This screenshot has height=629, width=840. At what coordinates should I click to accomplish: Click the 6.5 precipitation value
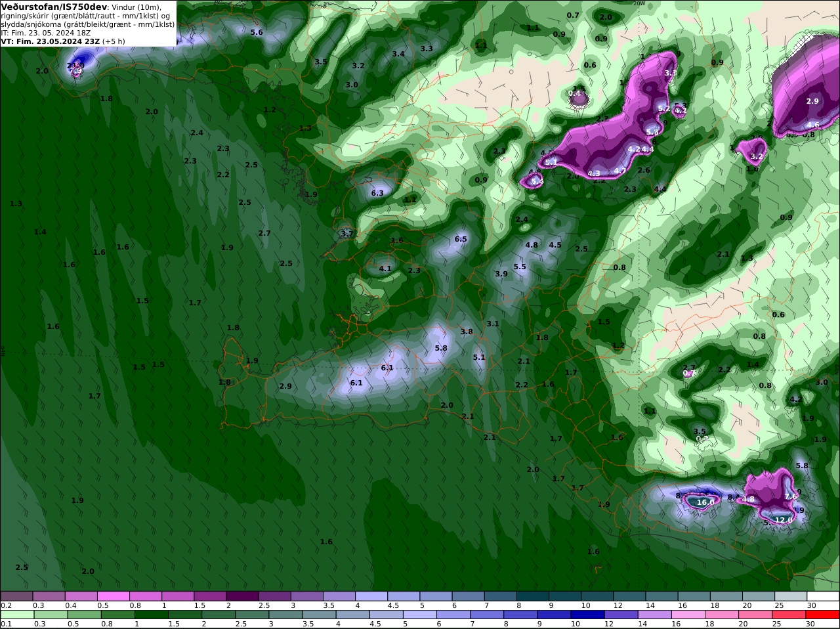tap(461, 239)
